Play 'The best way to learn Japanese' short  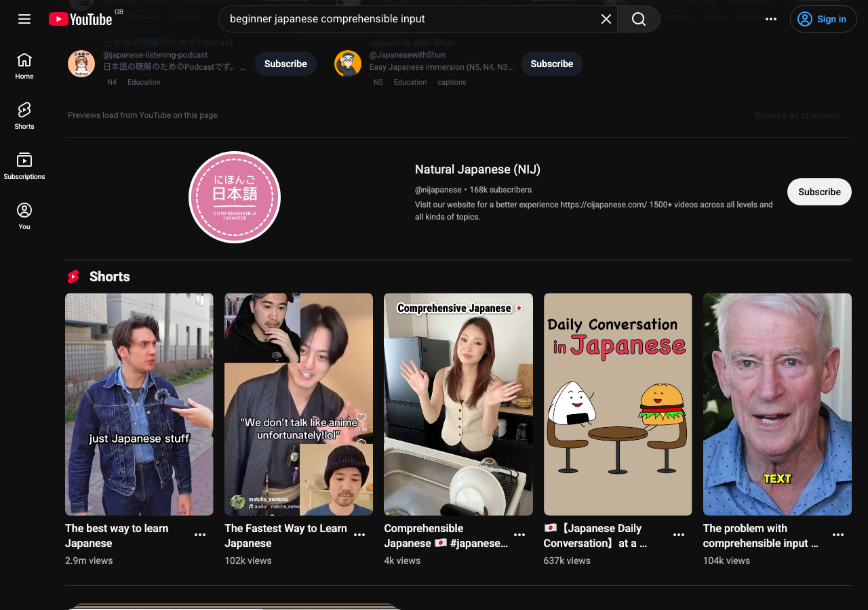click(x=139, y=404)
